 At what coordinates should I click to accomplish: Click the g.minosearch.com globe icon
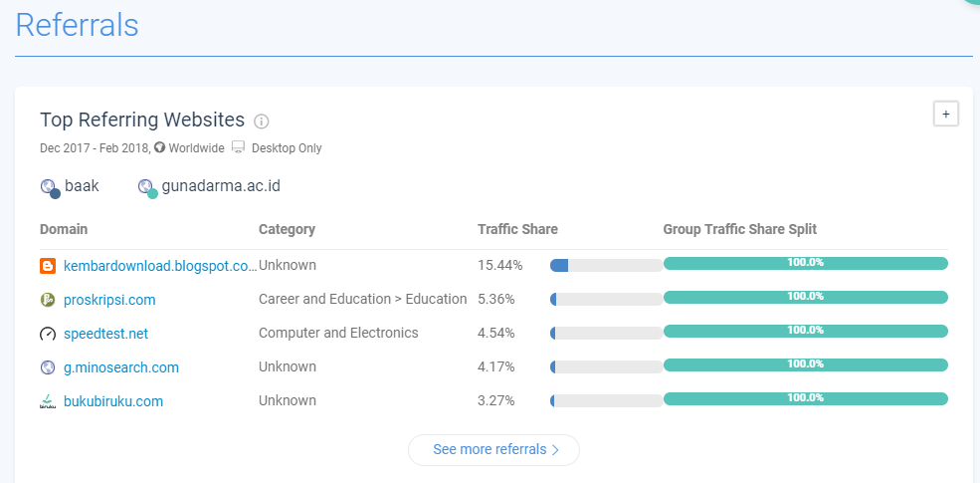tap(48, 367)
